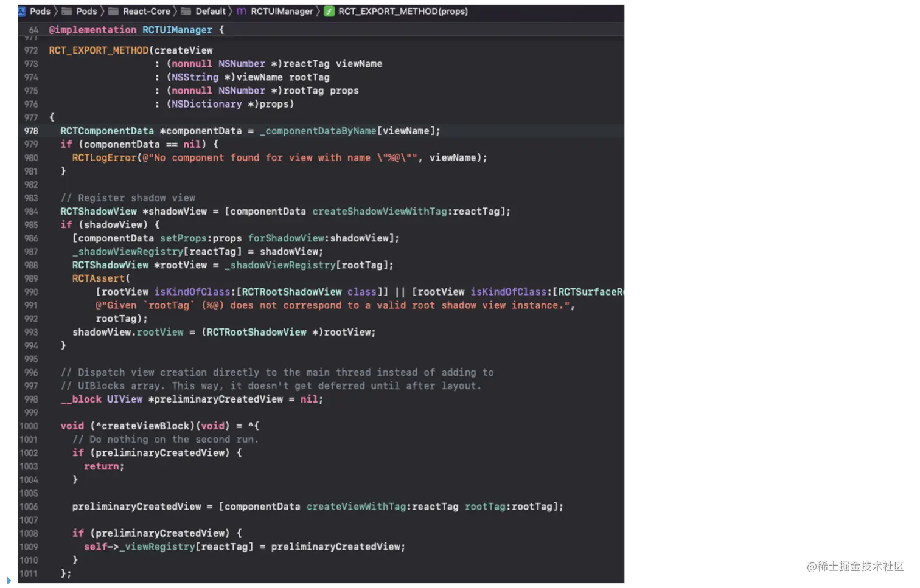The image size is (920, 588).
Task: Click the '// Do nothing on the second run.' comment
Action: pos(166,440)
